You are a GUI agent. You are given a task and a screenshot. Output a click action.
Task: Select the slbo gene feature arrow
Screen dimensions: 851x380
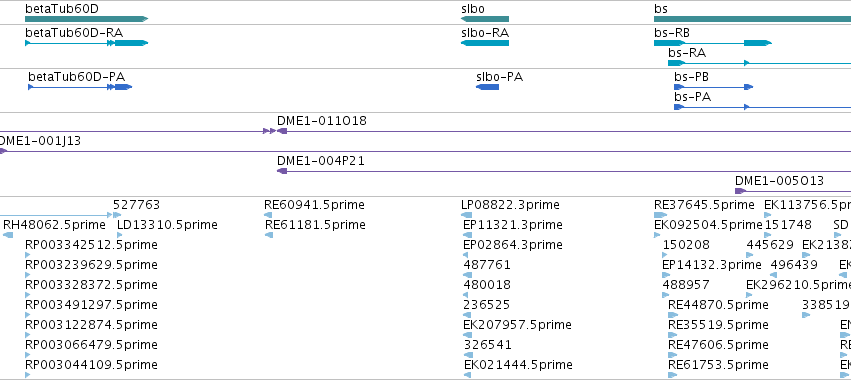tap(485, 19)
